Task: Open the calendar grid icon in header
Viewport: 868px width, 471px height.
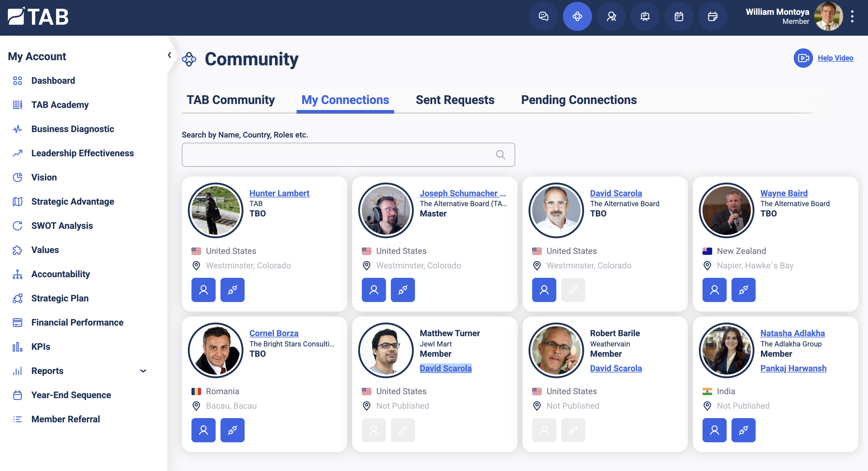Action: point(679,16)
